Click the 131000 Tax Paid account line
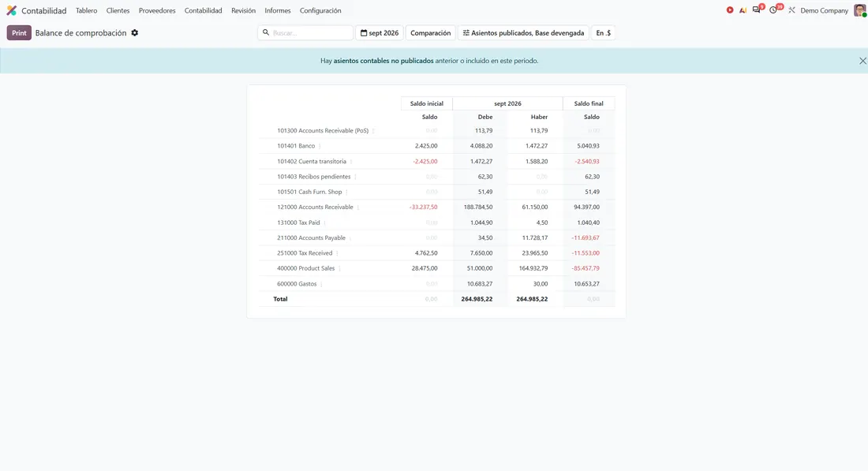Image resolution: width=868 pixels, height=471 pixels. point(298,222)
